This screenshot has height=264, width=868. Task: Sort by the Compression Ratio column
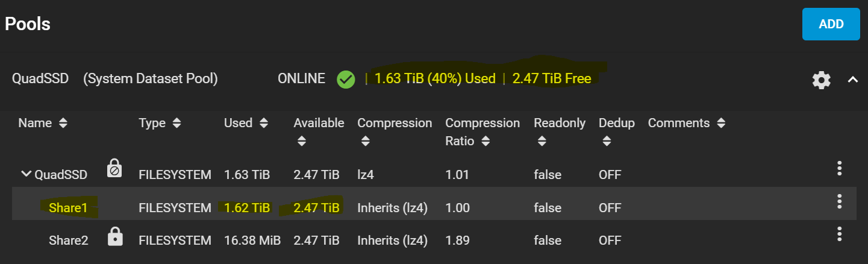point(482,132)
